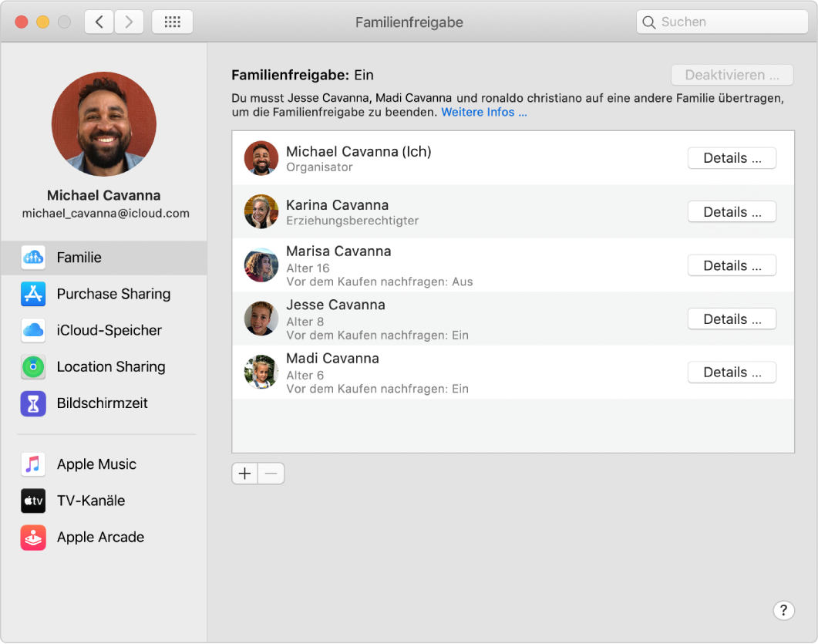Click the Apple Music note icon
The width and height of the screenshot is (818, 644).
click(33, 464)
